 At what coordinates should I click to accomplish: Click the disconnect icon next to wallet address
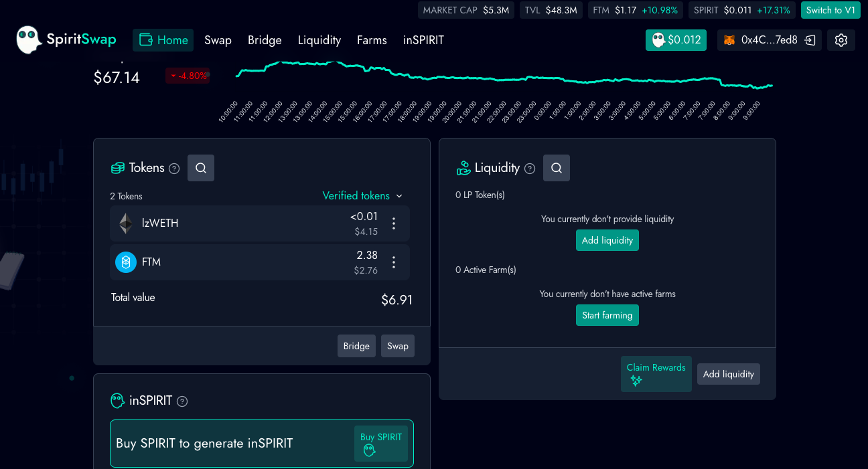pyautogui.click(x=809, y=40)
